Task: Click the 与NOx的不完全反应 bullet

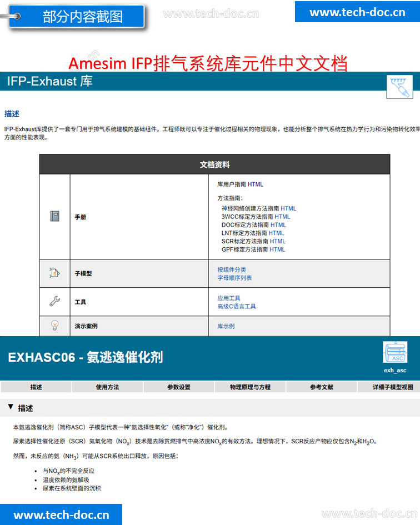Action: (x=69, y=471)
